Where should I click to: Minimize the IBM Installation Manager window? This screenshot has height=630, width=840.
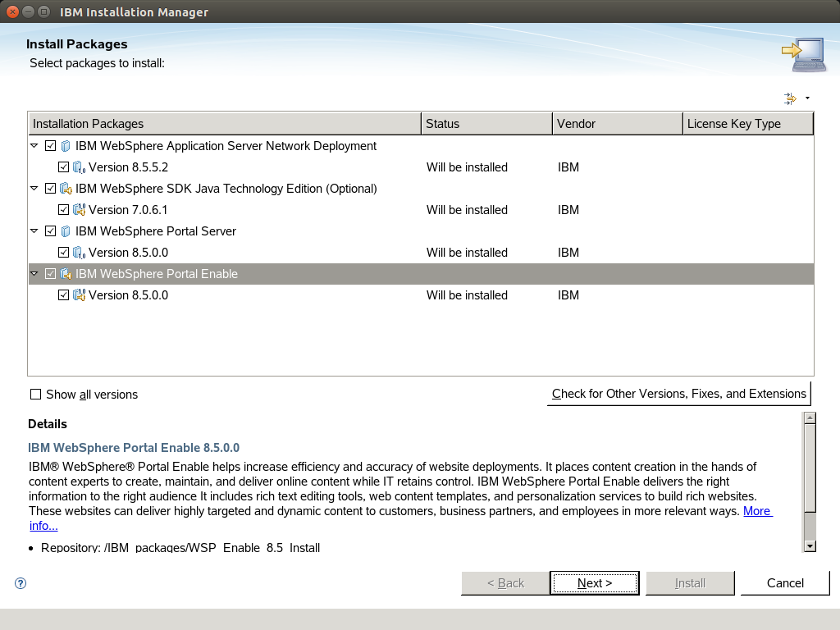pos(29,11)
